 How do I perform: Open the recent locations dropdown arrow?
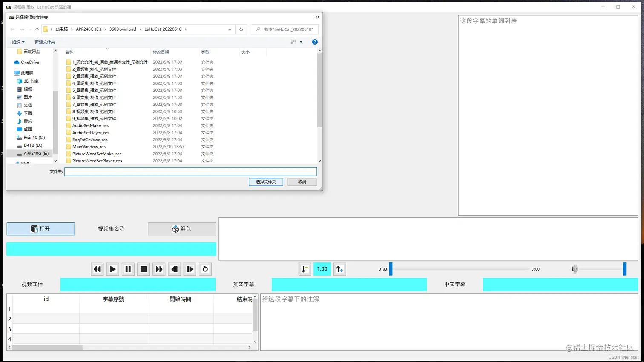(x=29, y=29)
